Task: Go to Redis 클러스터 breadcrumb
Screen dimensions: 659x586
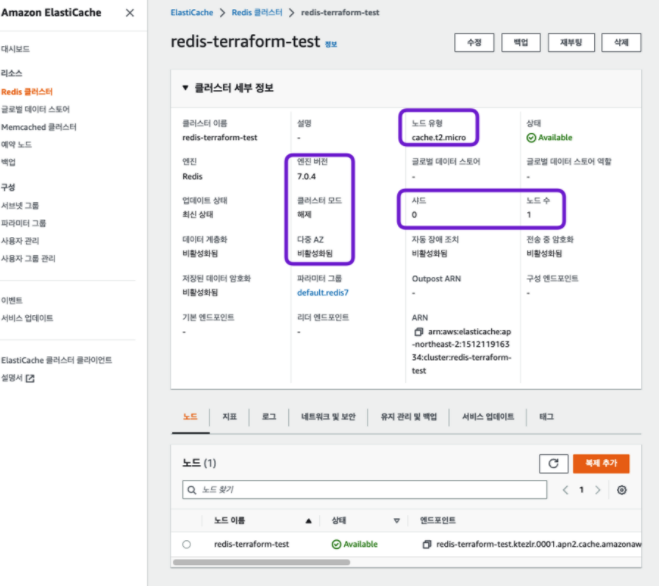Action: click(257, 13)
